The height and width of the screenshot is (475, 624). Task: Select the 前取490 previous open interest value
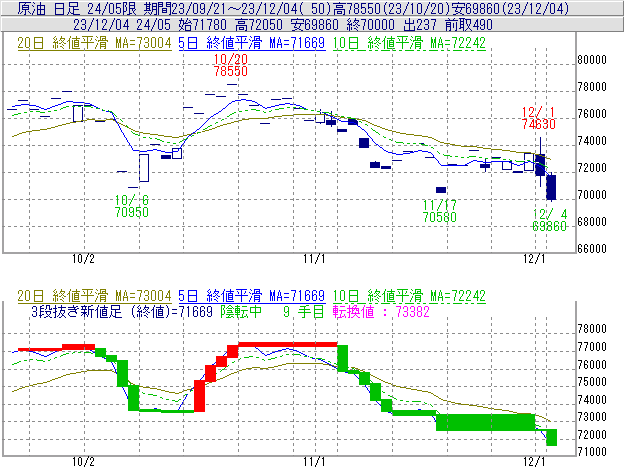pyautogui.click(x=469, y=25)
